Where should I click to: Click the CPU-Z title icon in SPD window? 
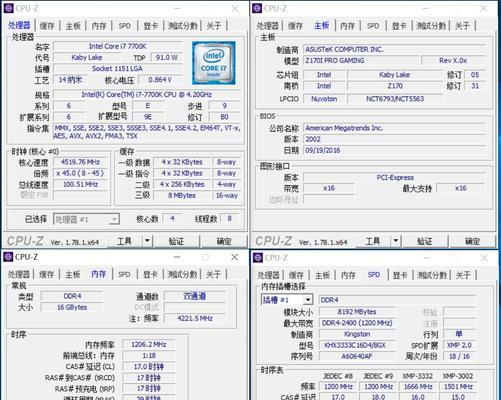tap(258, 258)
